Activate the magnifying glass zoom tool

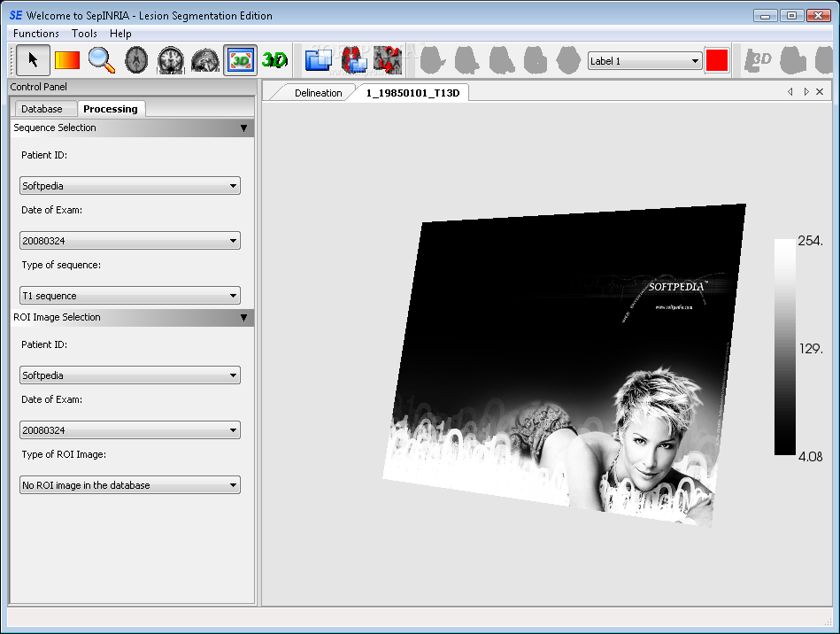point(101,60)
